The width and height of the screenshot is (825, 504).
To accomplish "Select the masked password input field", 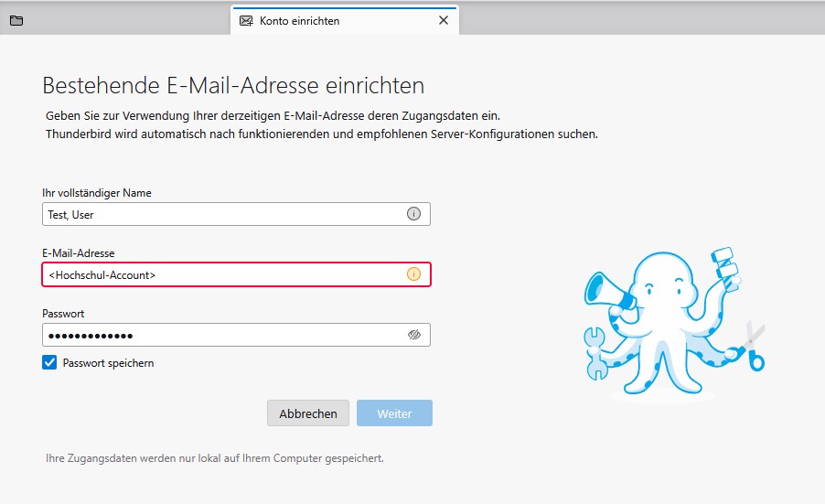I will click(x=220, y=335).
